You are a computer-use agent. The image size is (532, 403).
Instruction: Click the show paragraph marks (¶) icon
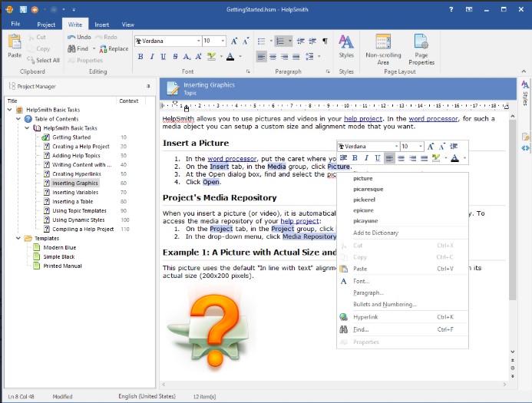click(x=325, y=41)
